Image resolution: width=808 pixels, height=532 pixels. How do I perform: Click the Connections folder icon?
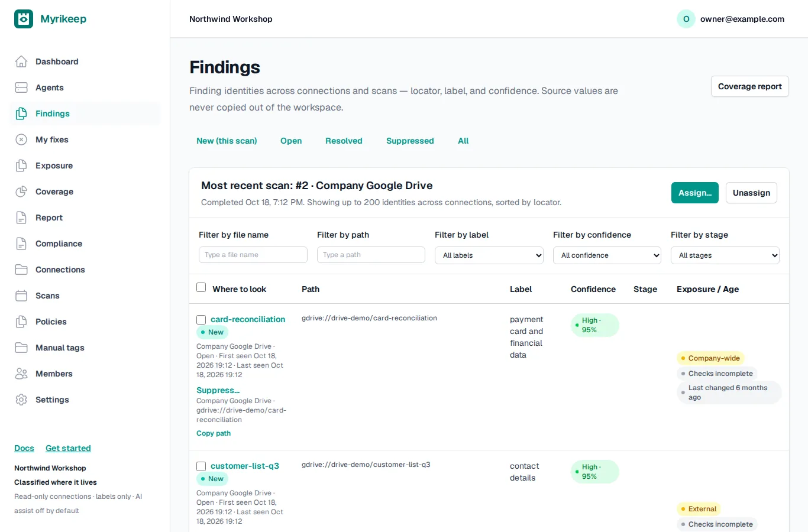pyautogui.click(x=21, y=270)
